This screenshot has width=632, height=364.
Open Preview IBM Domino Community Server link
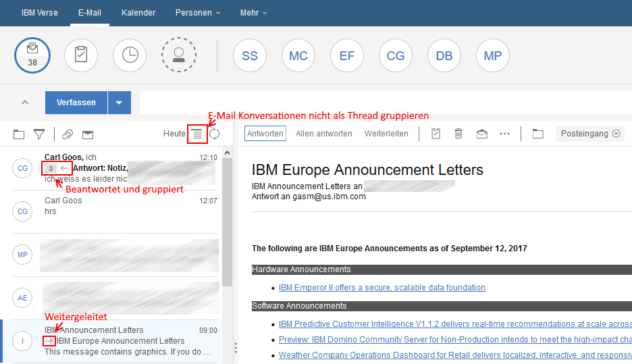455,340
